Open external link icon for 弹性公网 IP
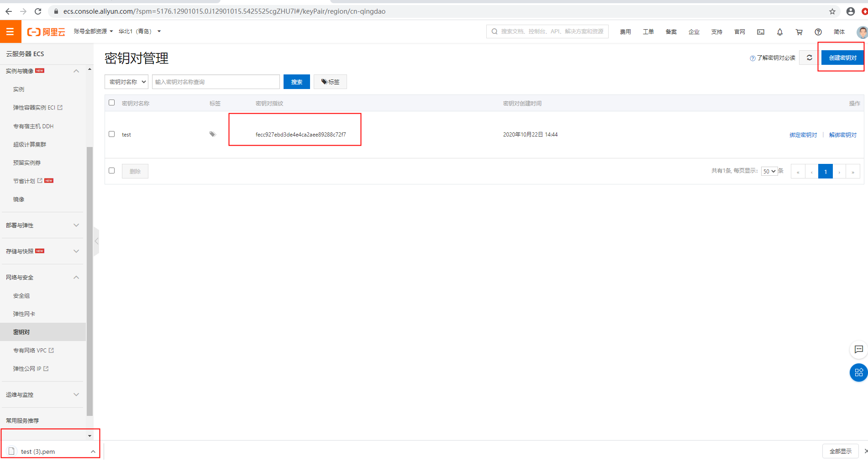The image size is (868, 462). click(46, 369)
